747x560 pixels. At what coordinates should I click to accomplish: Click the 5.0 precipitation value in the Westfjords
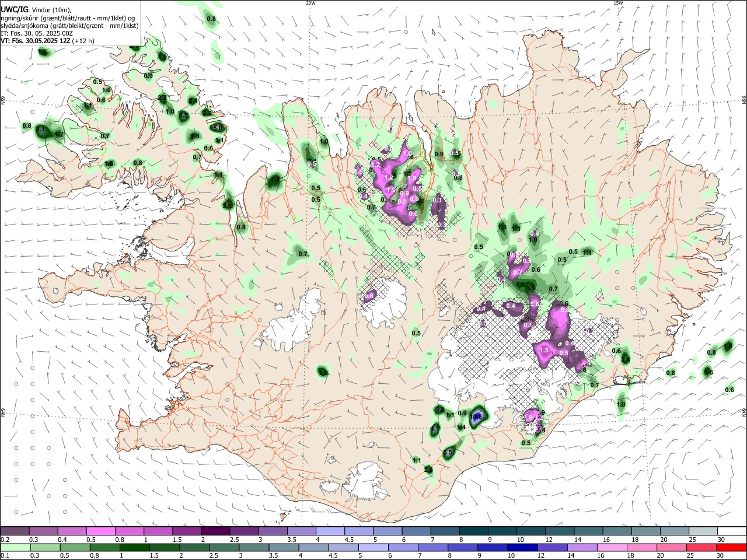click(218, 128)
